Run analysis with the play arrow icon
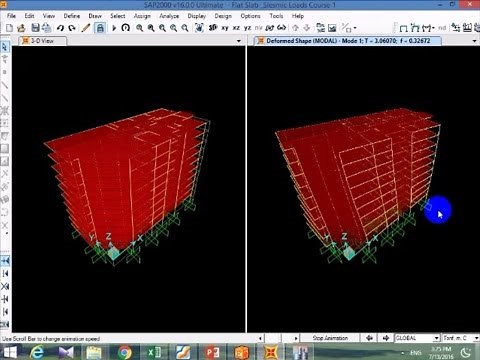Viewport: 480px width, 360px height. [x=114, y=28]
